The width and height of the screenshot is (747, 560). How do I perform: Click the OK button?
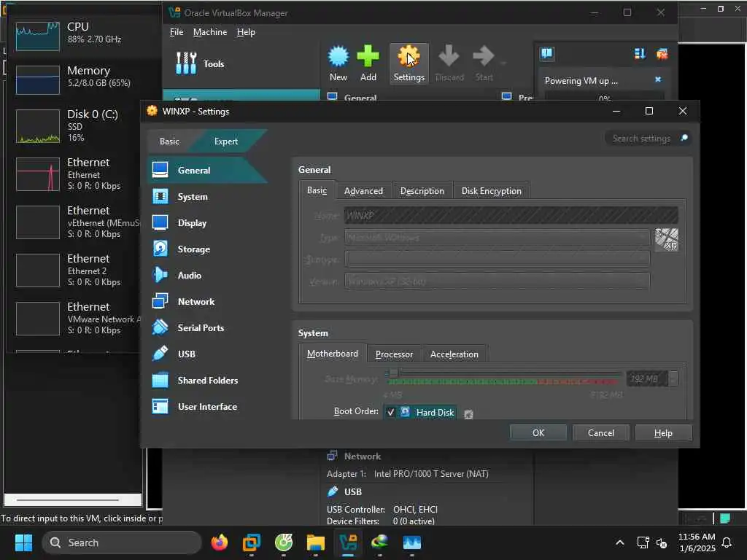538,433
